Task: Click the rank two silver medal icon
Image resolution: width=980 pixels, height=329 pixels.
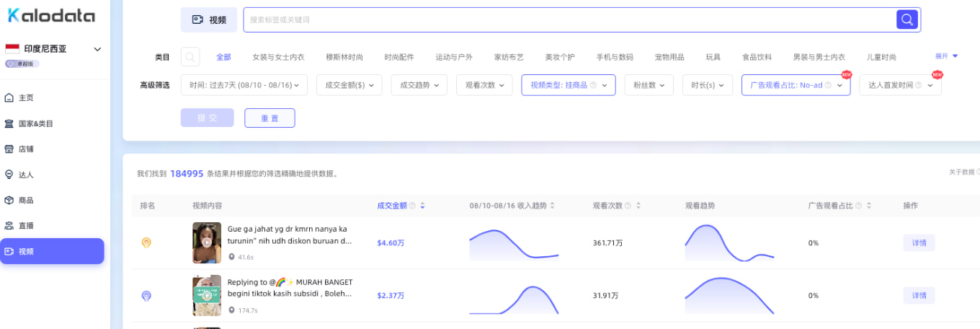Action: pos(146,296)
